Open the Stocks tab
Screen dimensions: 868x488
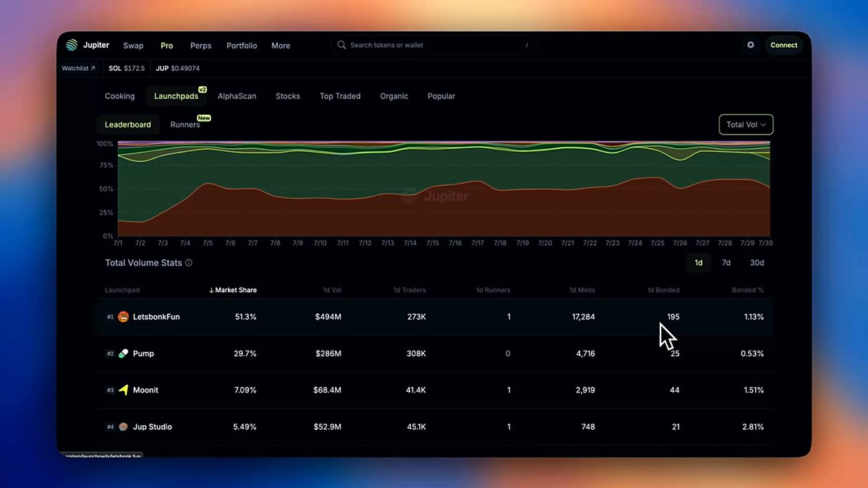(288, 96)
